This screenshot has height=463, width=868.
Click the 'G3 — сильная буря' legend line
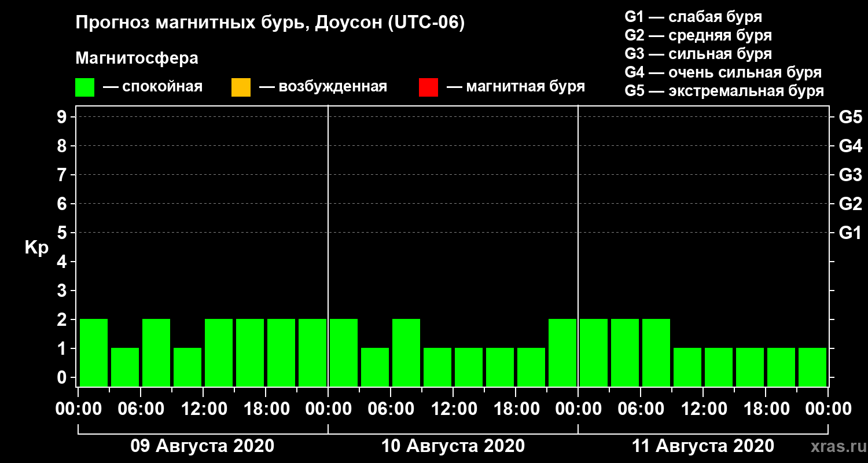point(698,54)
